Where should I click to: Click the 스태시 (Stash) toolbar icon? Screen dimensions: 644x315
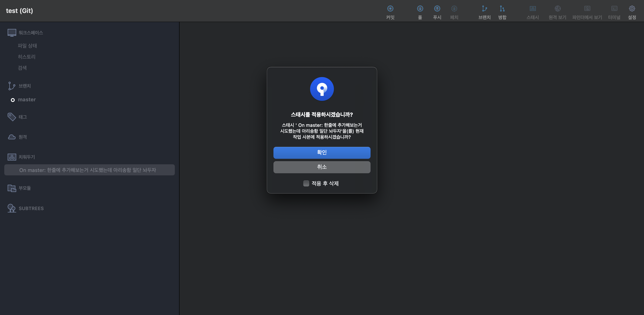pyautogui.click(x=532, y=9)
